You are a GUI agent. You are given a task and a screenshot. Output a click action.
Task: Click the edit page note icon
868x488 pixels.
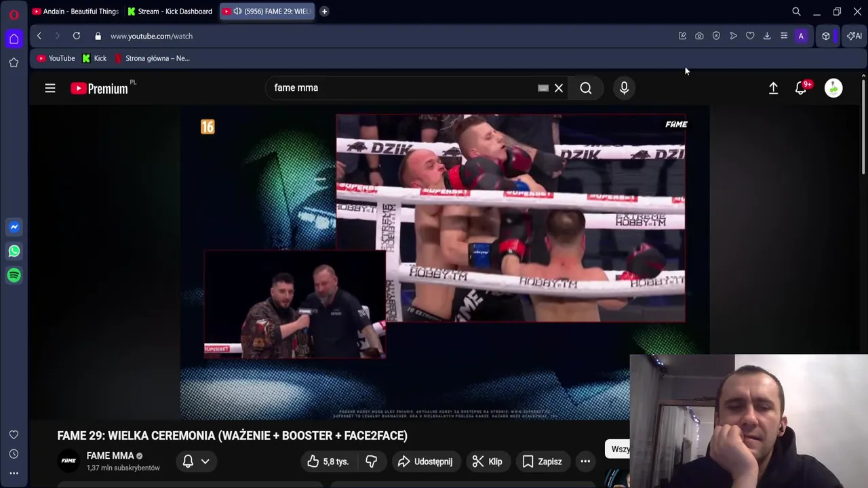(x=682, y=36)
